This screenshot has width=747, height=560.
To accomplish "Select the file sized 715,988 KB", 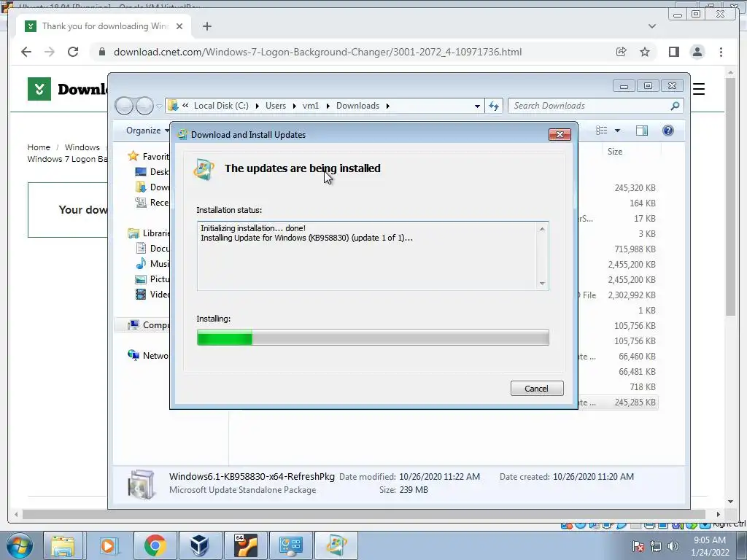I will (635, 249).
